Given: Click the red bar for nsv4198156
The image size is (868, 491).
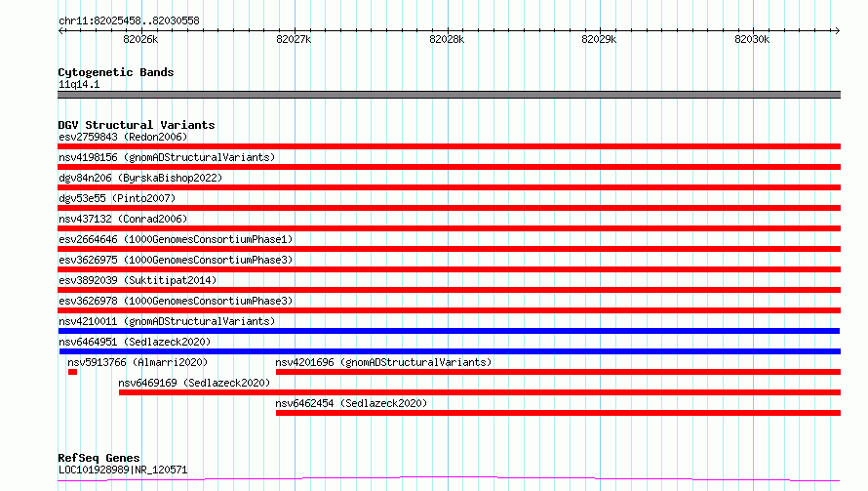Looking at the screenshot, I should click(x=449, y=167).
